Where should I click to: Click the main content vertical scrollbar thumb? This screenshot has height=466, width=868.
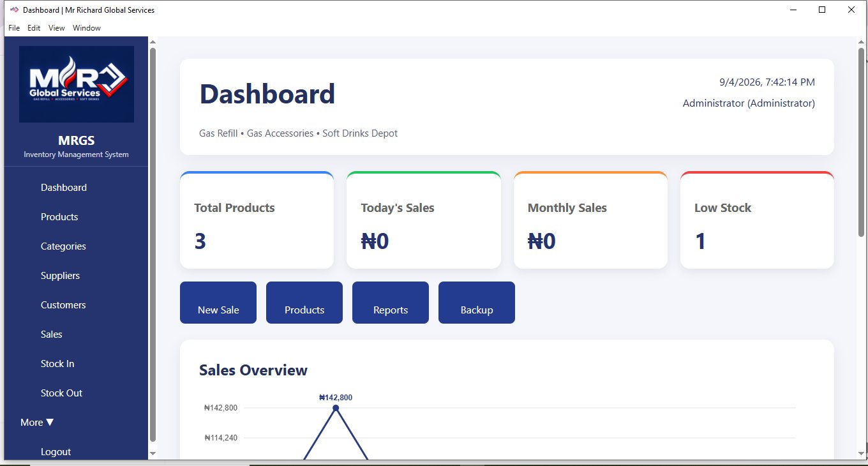coord(861,142)
